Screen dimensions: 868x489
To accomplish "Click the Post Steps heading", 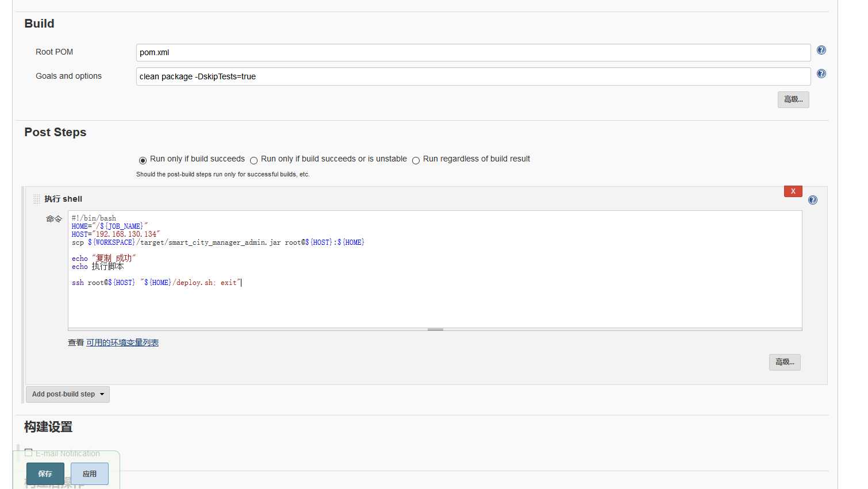I will click(55, 132).
